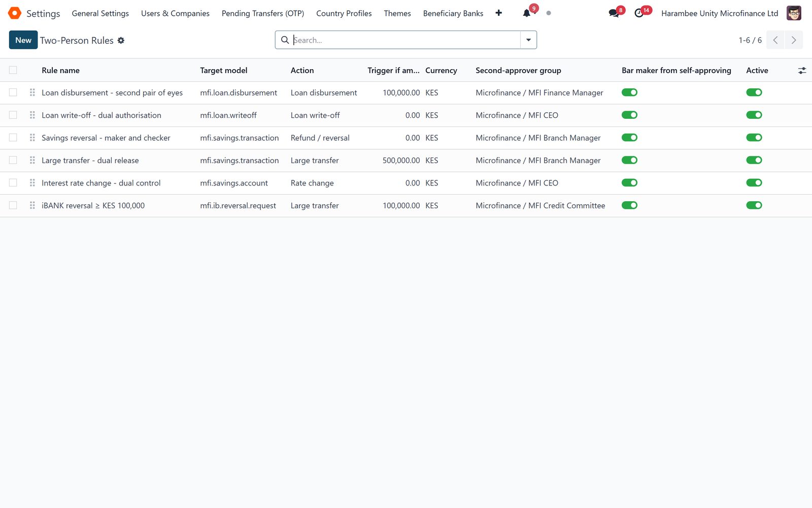
Task: Click the plus icon in the top menu
Action: tap(499, 13)
